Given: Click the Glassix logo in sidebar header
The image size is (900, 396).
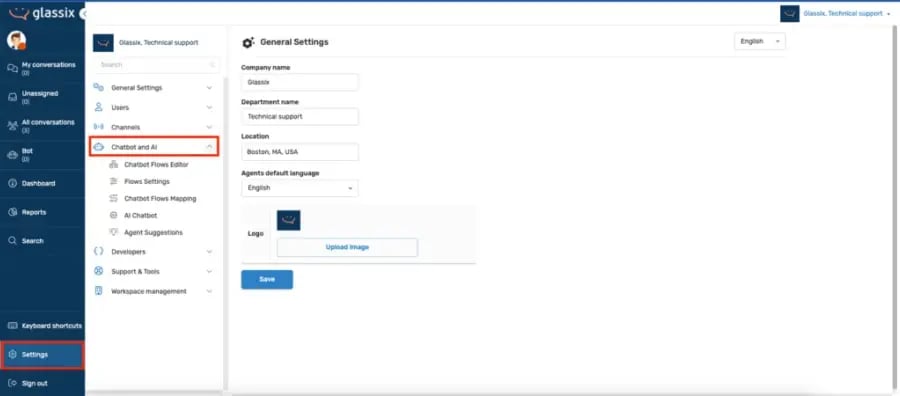Looking at the screenshot, I should (42, 13).
